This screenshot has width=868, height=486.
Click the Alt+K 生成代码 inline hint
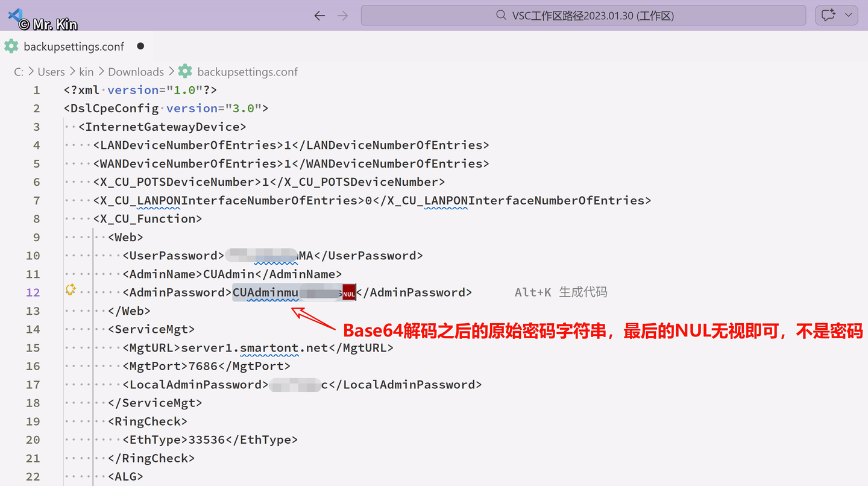pos(561,292)
